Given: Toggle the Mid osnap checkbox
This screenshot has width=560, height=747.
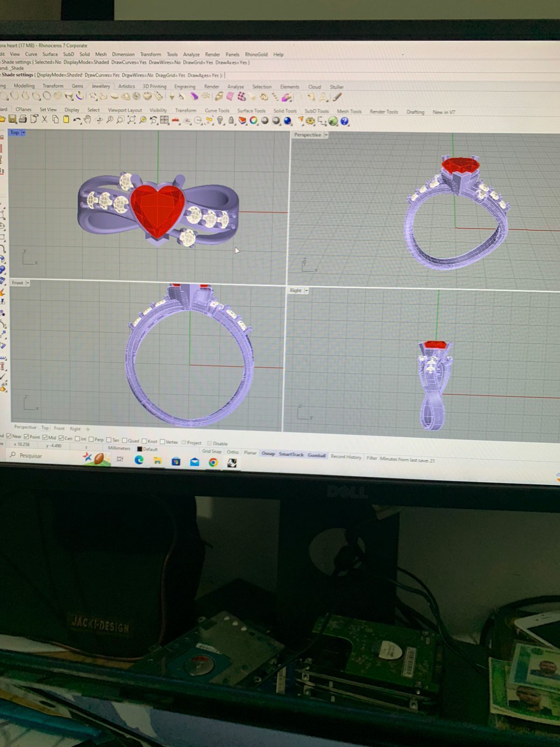Looking at the screenshot, I should [x=45, y=437].
